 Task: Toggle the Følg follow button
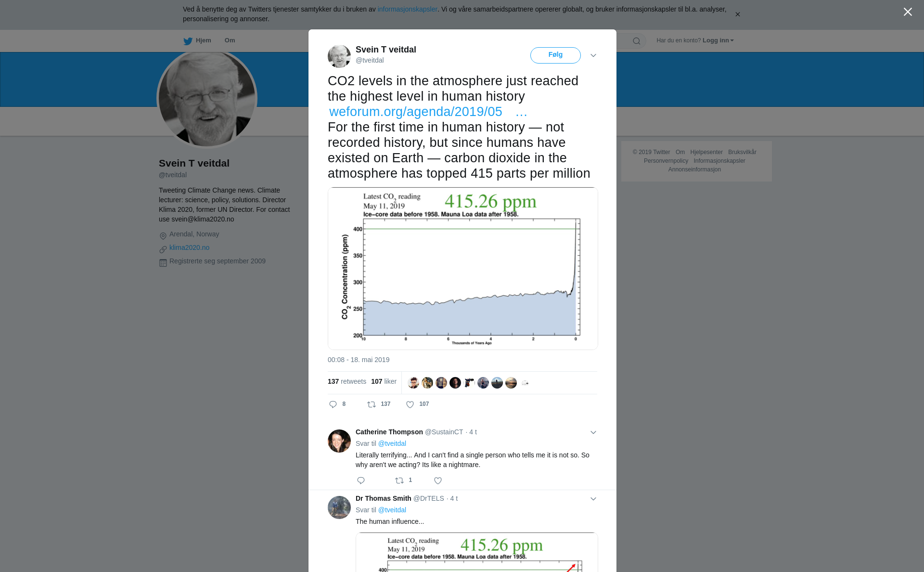[555, 55]
